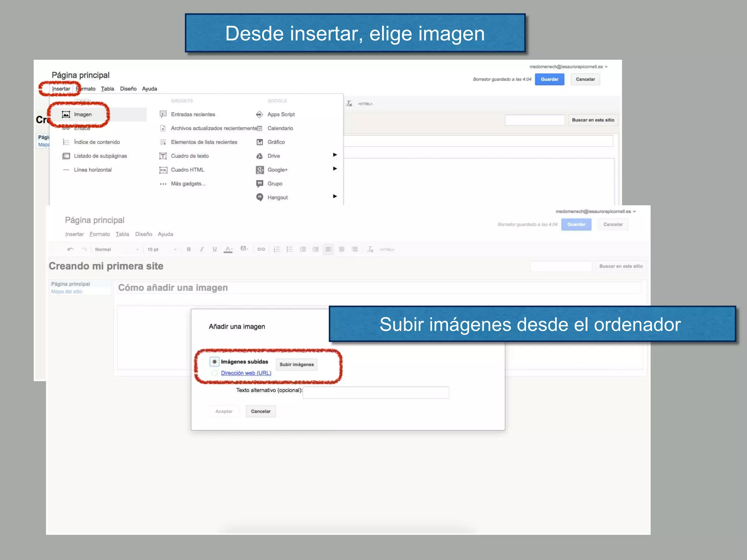
Task: Click the Texto alternativo input field
Action: 376,393
